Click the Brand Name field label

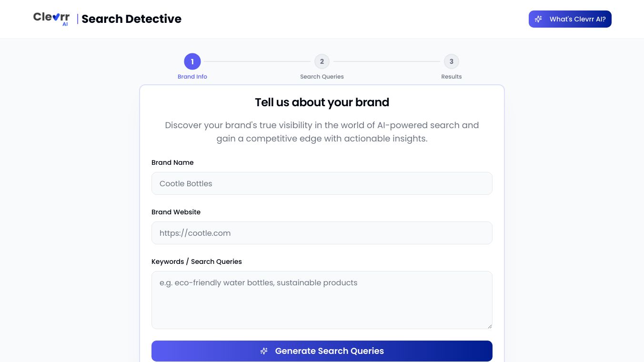[x=172, y=162]
